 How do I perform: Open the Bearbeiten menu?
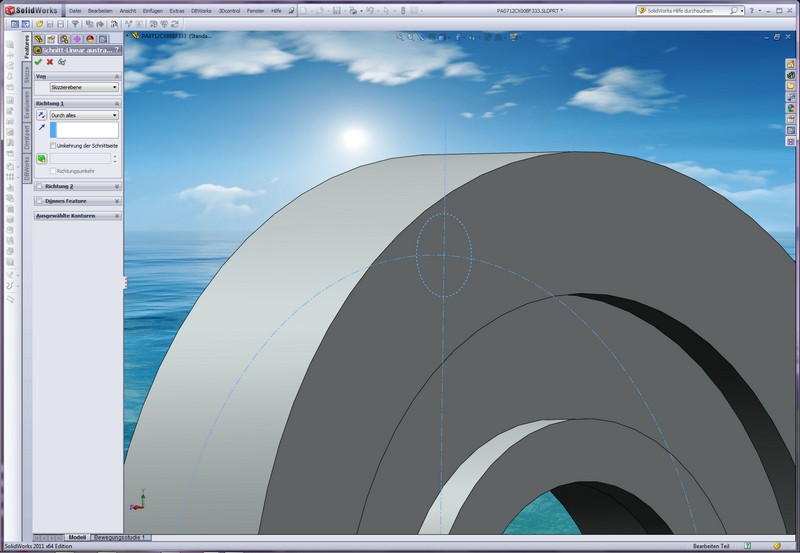[x=100, y=11]
